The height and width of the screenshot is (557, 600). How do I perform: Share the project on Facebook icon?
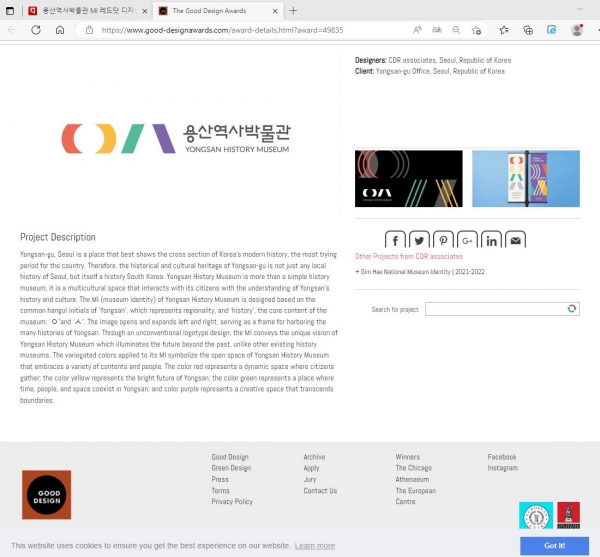[395, 239]
